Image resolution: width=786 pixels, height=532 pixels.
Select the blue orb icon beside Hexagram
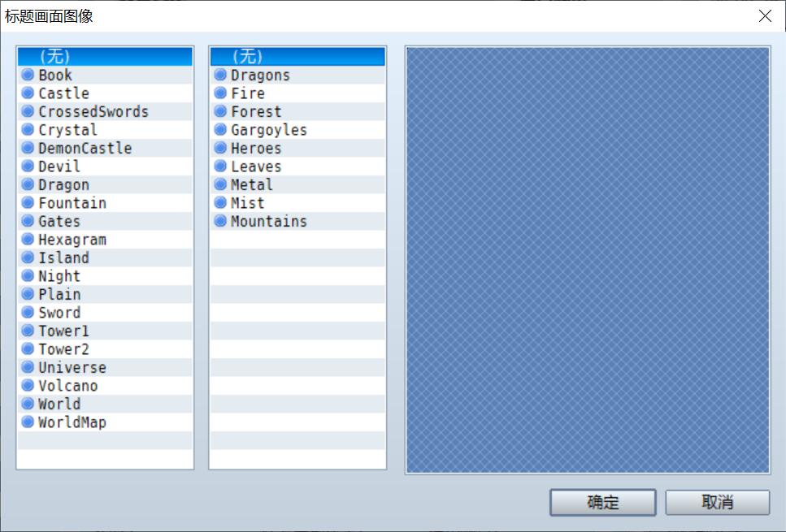28,239
